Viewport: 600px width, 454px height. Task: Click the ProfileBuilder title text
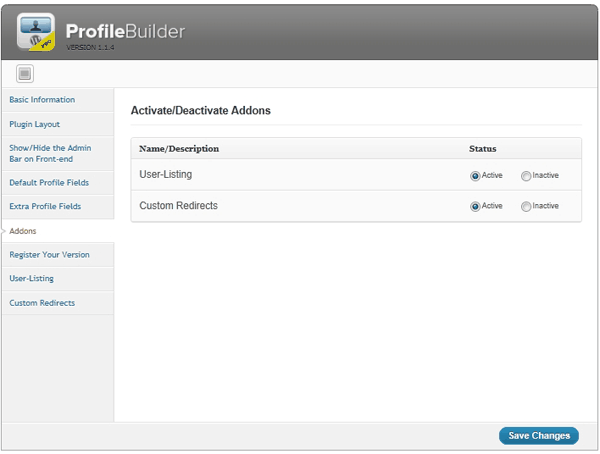pyautogui.click(x=125, y=31)
